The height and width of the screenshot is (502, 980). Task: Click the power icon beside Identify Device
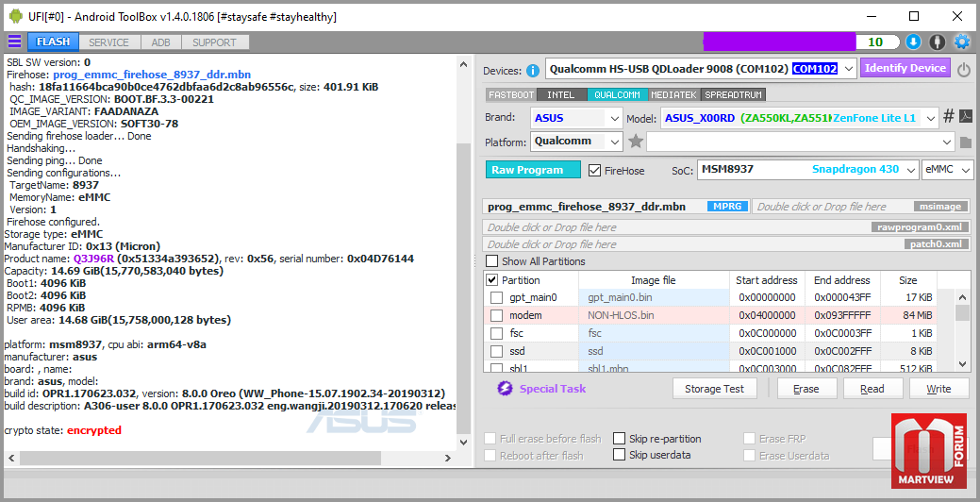(x=963, y=70)
